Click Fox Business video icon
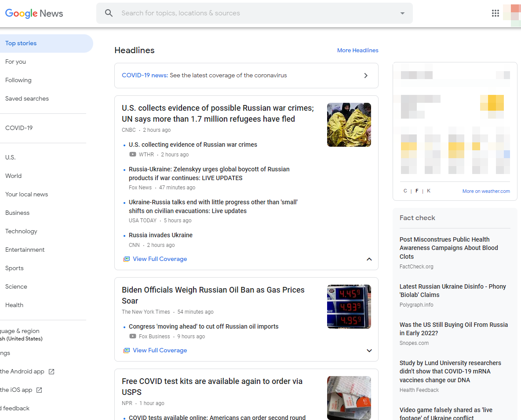Screen dimensions: 521x420 click(133, 337)
